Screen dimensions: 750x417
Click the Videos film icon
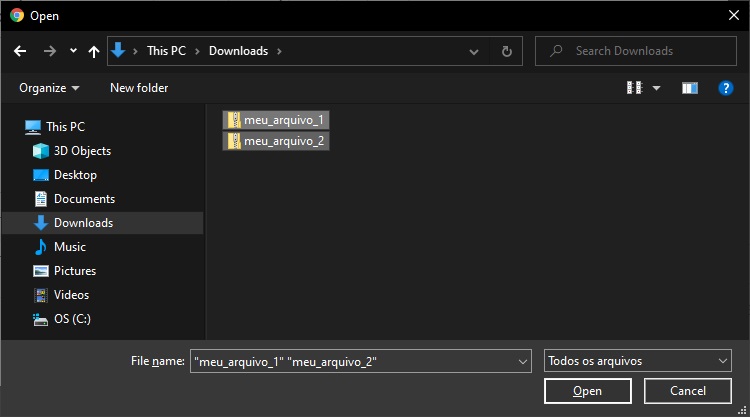41,295
